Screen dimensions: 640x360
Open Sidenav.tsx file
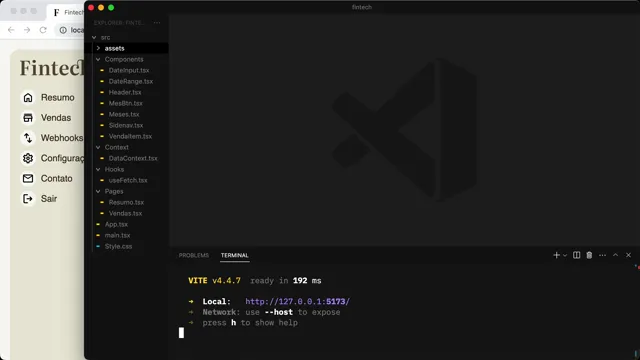[127, 125]
